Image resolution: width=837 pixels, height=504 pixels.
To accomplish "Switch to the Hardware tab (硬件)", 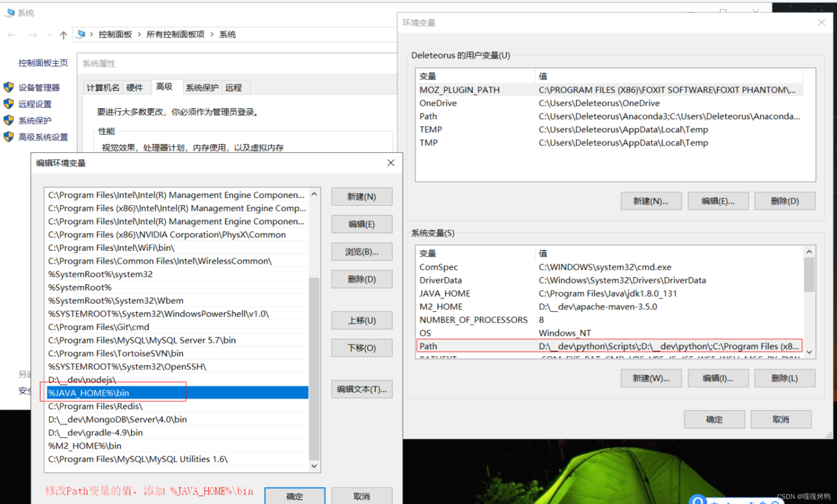I will click(135, 88).
